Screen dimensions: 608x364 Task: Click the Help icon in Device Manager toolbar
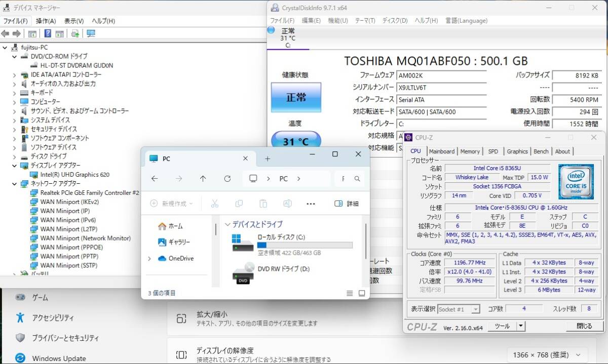coord(47,33)
